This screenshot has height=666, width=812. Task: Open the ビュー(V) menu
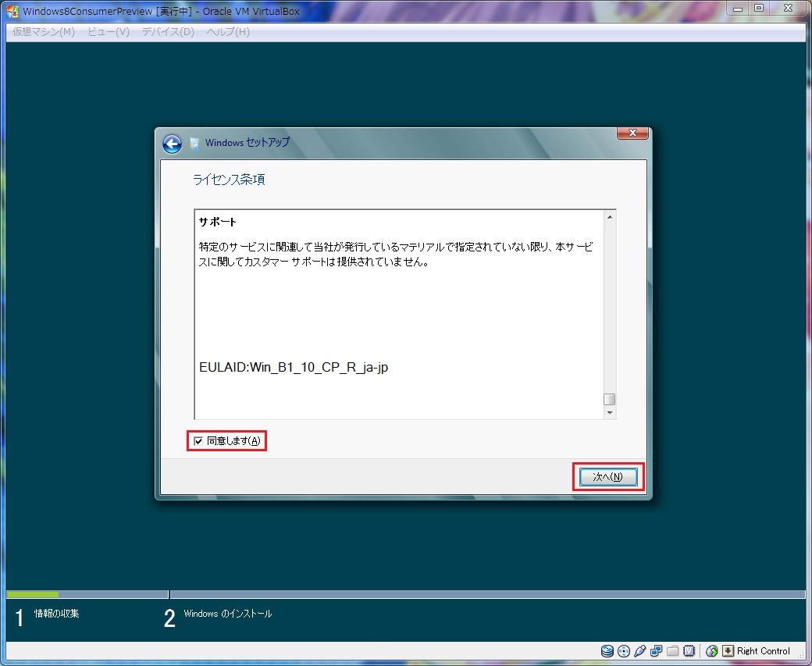click(x=109, y=32)
